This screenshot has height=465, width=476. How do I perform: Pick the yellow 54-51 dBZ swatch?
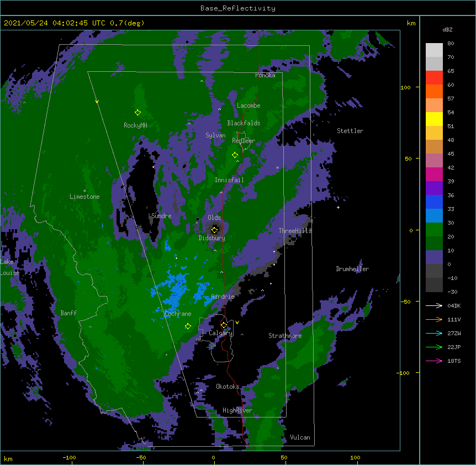(434, 119)
